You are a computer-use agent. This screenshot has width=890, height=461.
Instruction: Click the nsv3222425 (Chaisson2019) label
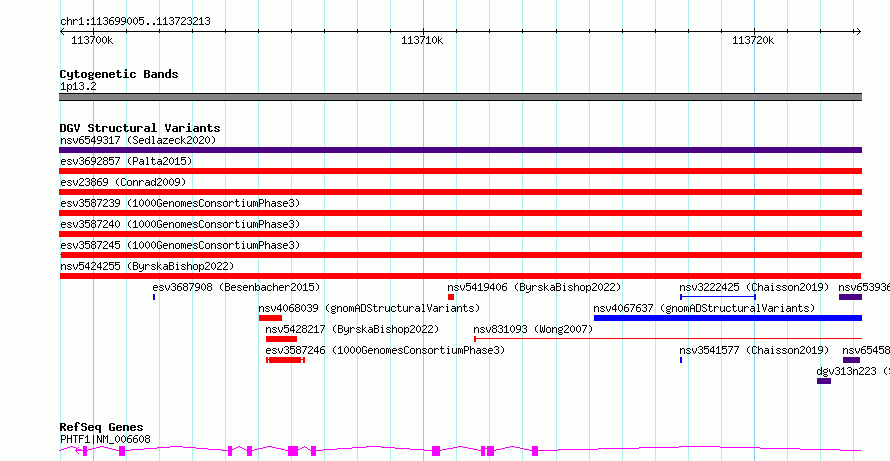[754, 287]
